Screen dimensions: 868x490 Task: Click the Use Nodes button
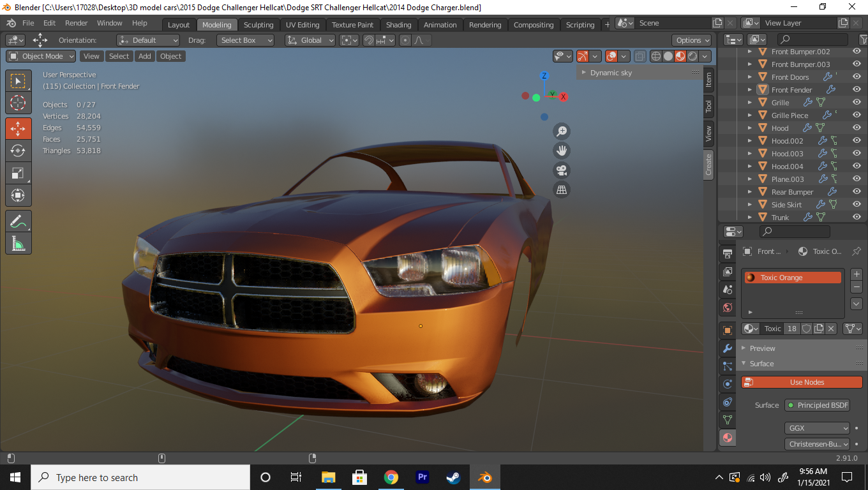802,382
